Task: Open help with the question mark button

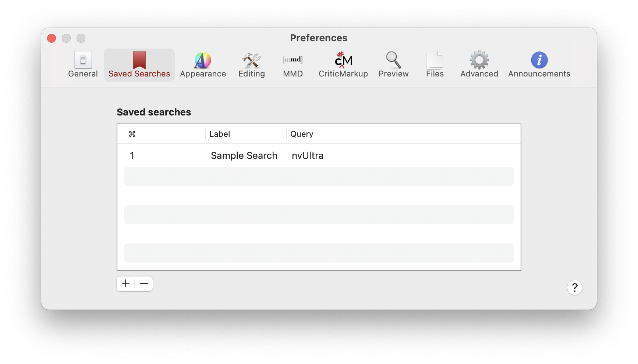Action: pos(574,288)
